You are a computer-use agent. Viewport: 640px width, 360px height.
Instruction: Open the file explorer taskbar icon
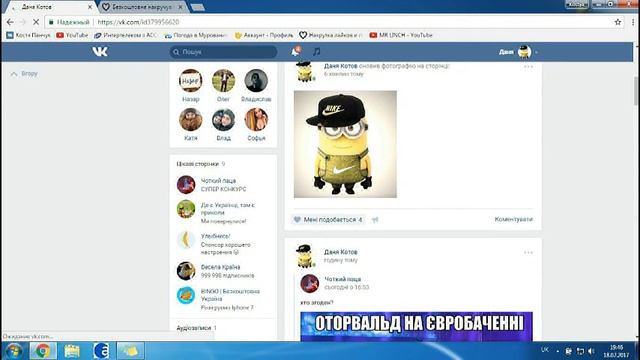71,351
